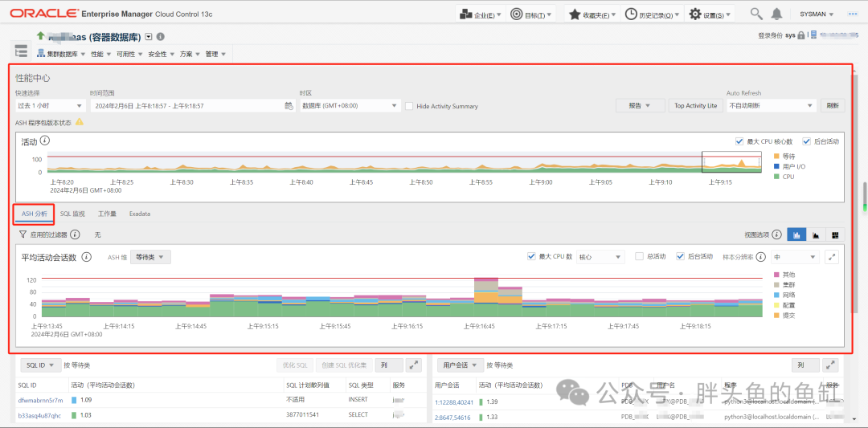
Task: Click the info icon beside database name
Action: (161, 36)
